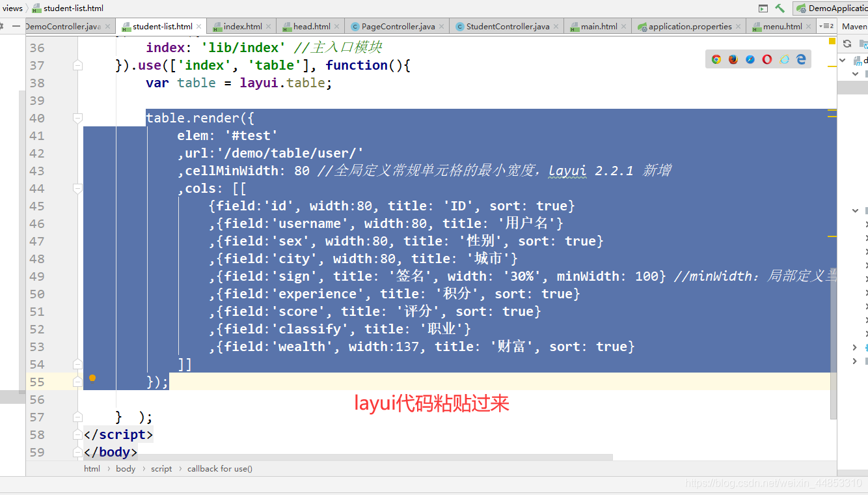The width and height of the screenshot is (868, 495).
Task: Click the '#test' string on line 41
Action: (x=252, y=135)
